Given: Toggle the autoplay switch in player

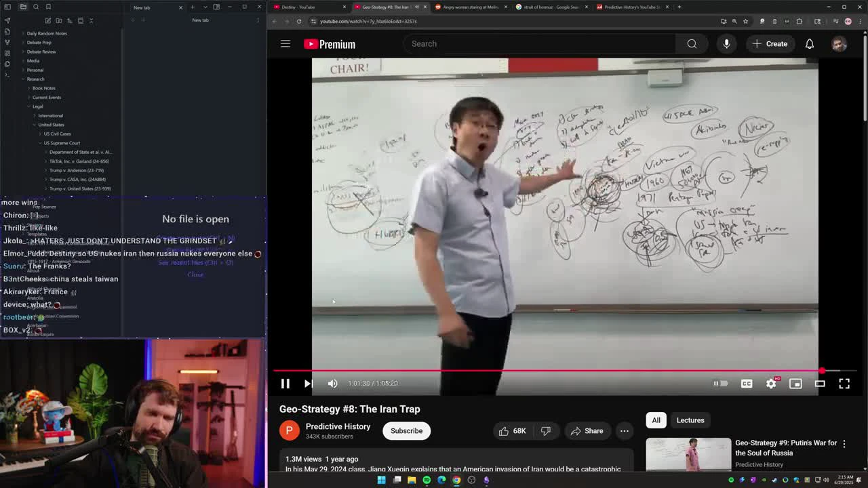Looking at the screenshot, I should click(720, 384).
